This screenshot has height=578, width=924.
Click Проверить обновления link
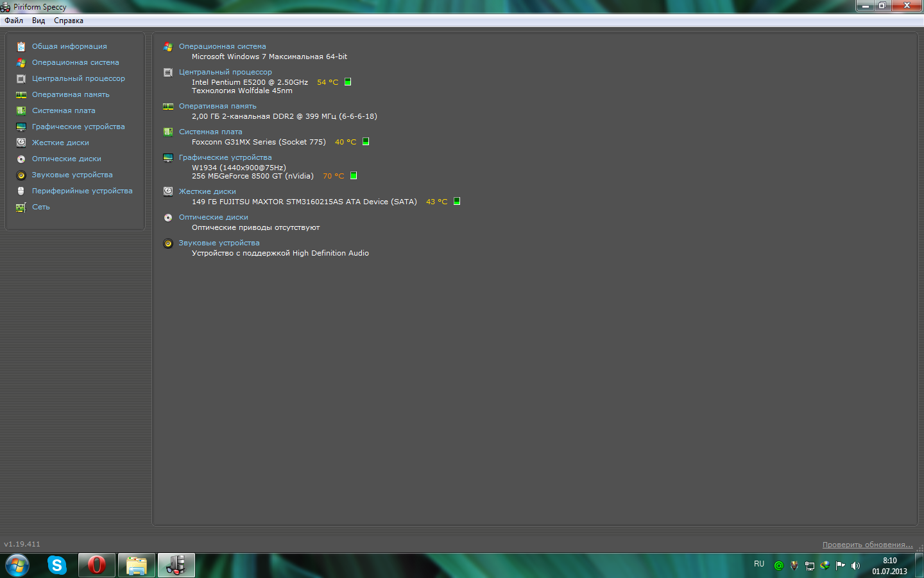pyautogui.click(x=868, y=545)
